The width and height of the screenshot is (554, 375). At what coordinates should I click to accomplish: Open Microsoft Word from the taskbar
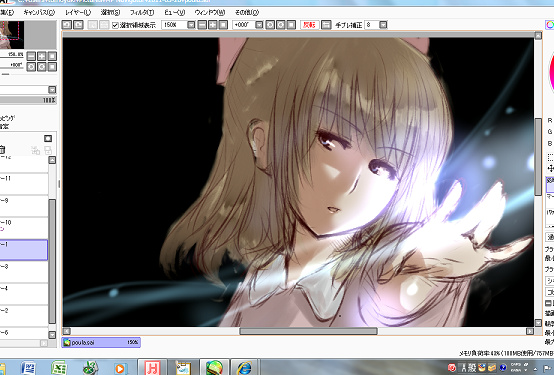click(x=28, y=368)
